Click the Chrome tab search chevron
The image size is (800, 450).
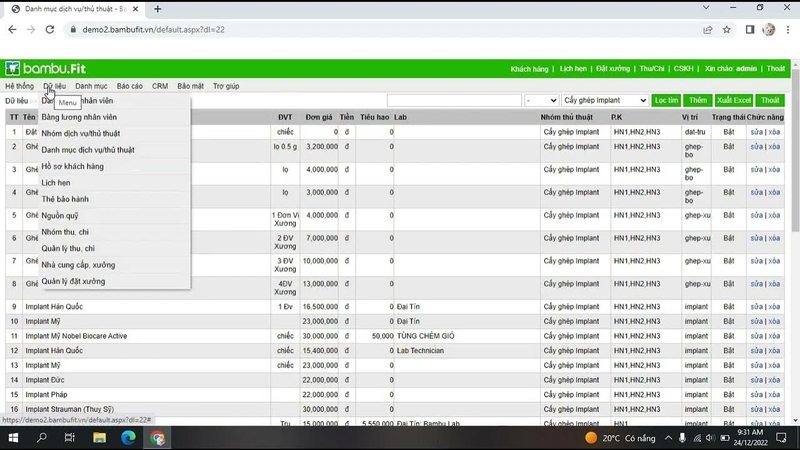click(706, 8)
